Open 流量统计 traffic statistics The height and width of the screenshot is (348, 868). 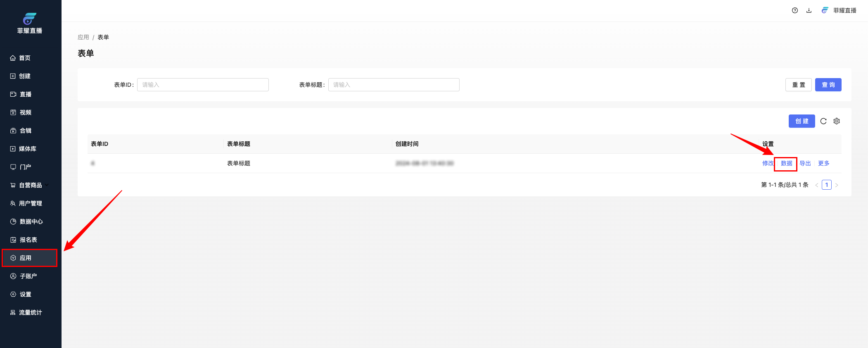30,312
